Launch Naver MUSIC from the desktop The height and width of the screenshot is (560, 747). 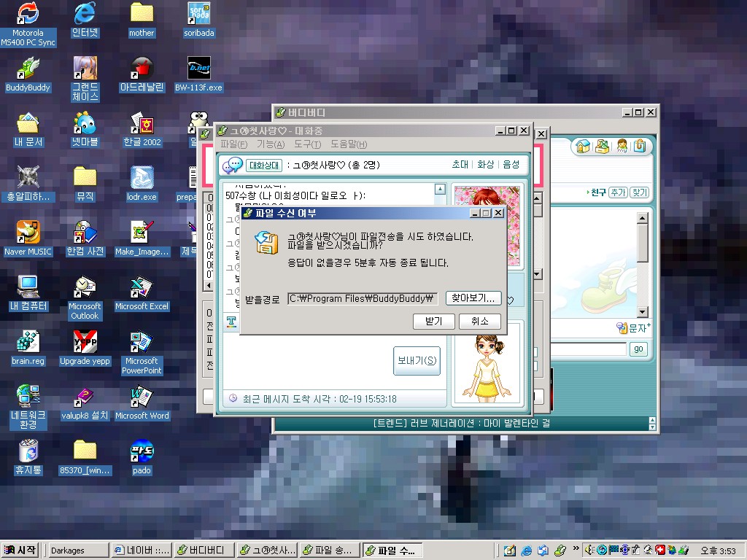pyautogui.click(x=28, y=233)
